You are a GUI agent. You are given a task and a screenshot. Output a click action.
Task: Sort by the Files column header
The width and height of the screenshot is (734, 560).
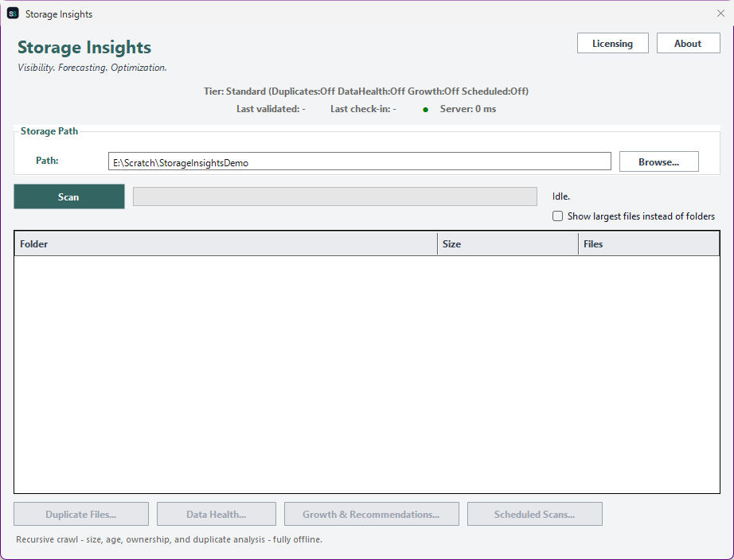tap(649, 243)
